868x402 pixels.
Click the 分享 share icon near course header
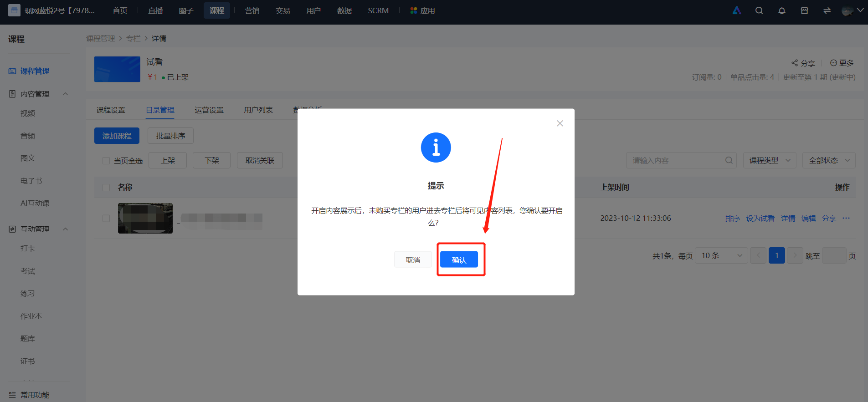[x=795, y=63]
